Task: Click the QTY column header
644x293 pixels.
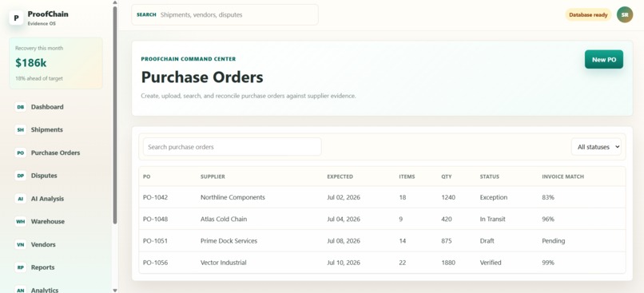Action: [x=447, y=177]
